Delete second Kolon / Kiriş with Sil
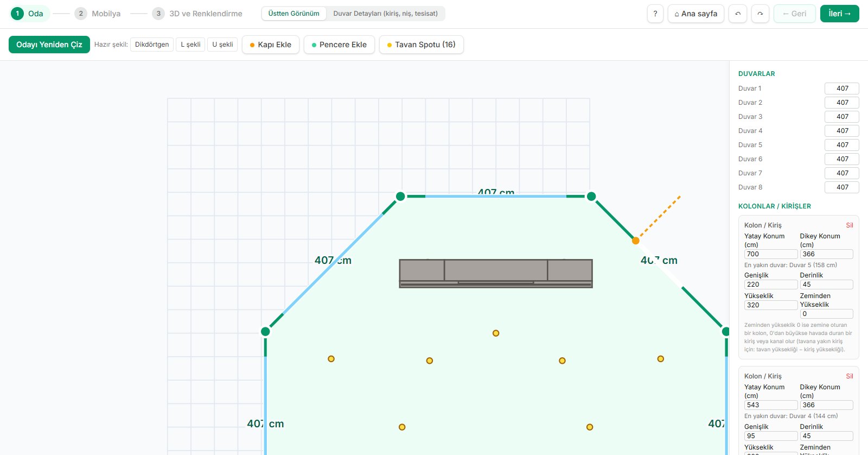Screen dimensions: 868x455 (850, 376)
